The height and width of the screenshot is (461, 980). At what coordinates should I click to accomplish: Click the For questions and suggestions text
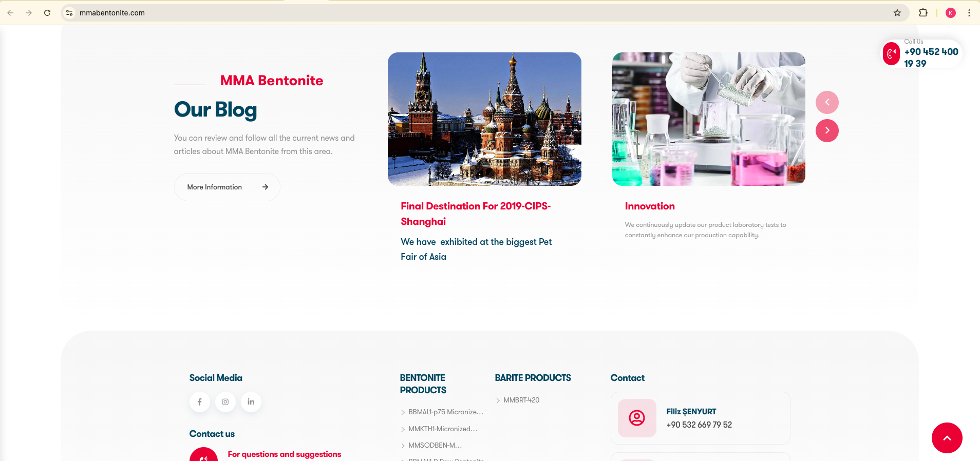click(285, 454)
